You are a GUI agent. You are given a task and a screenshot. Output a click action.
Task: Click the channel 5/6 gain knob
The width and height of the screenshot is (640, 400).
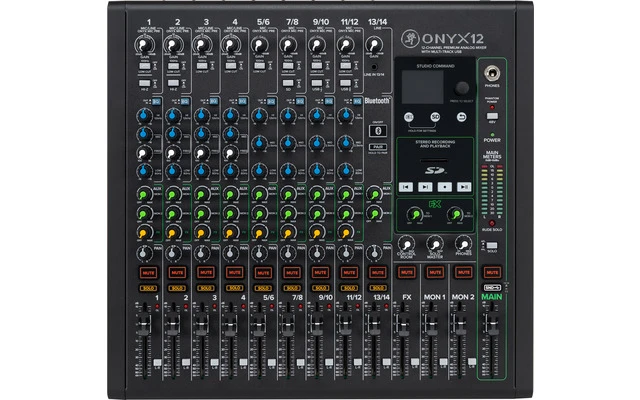point(259,45)
